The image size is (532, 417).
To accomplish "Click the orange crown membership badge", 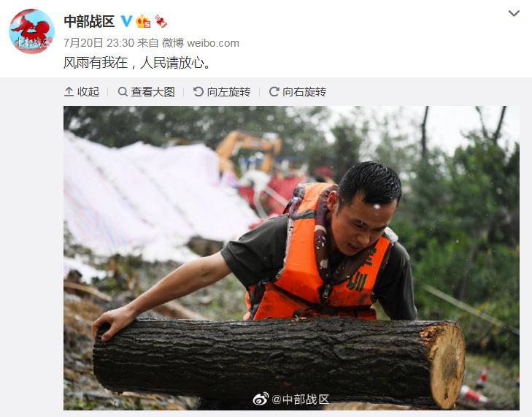I will (x=143, y=21).
